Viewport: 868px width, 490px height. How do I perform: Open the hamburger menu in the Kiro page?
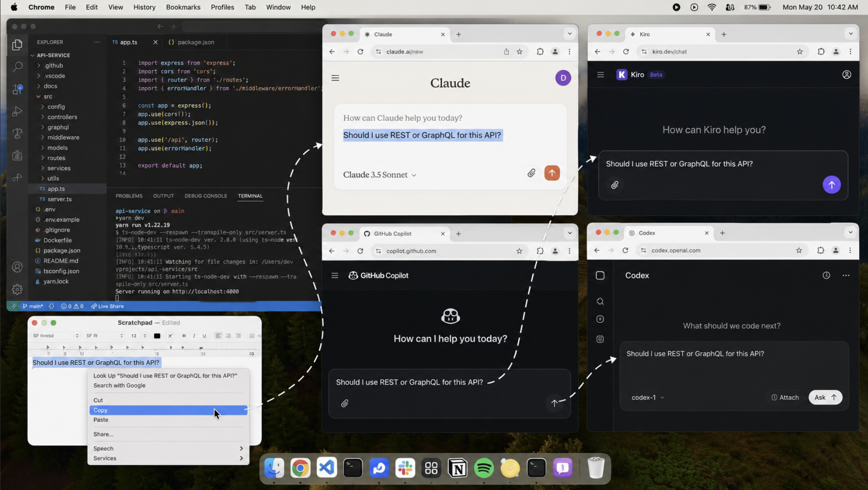coord(601,75)
